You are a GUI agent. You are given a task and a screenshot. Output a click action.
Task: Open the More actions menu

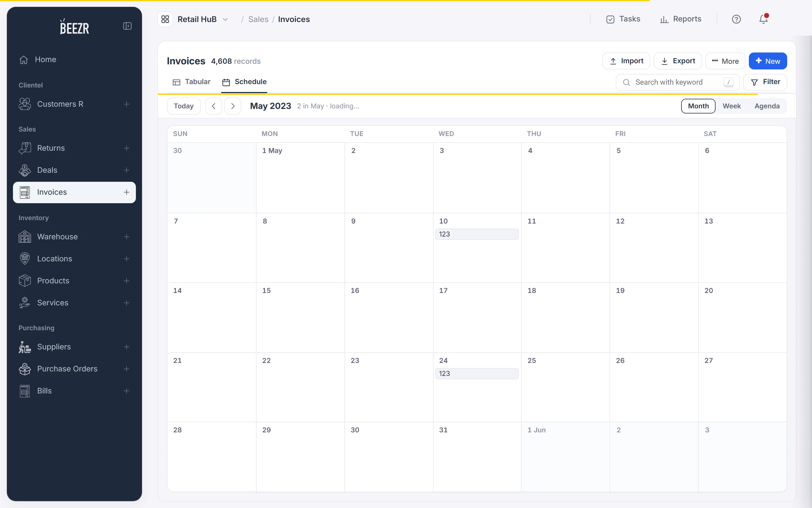click(725, 61)
